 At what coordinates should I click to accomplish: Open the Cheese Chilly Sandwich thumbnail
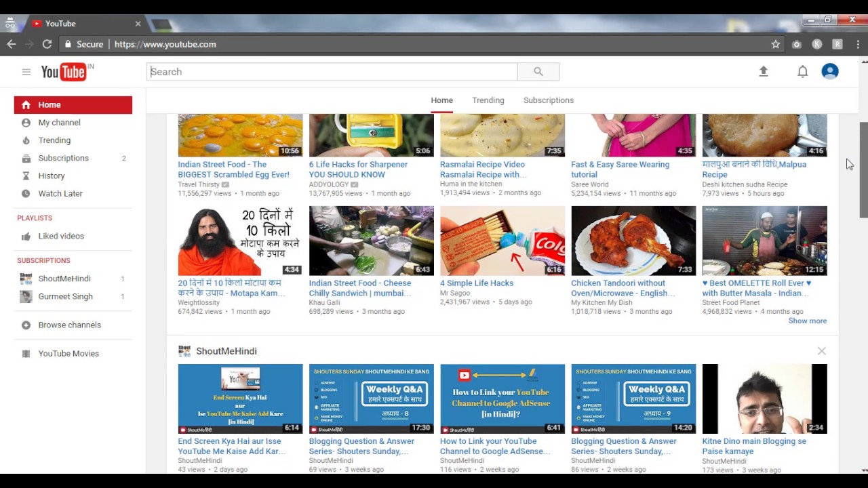pos(372,241)
